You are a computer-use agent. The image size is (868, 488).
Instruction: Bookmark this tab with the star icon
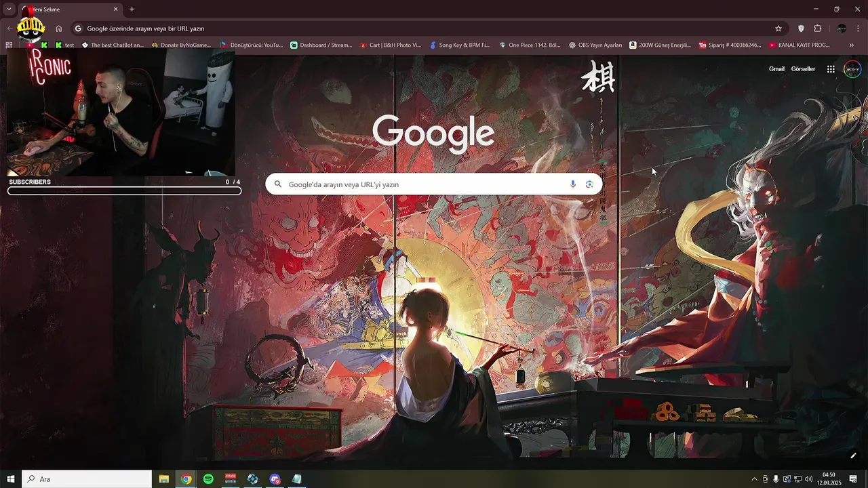778,28
